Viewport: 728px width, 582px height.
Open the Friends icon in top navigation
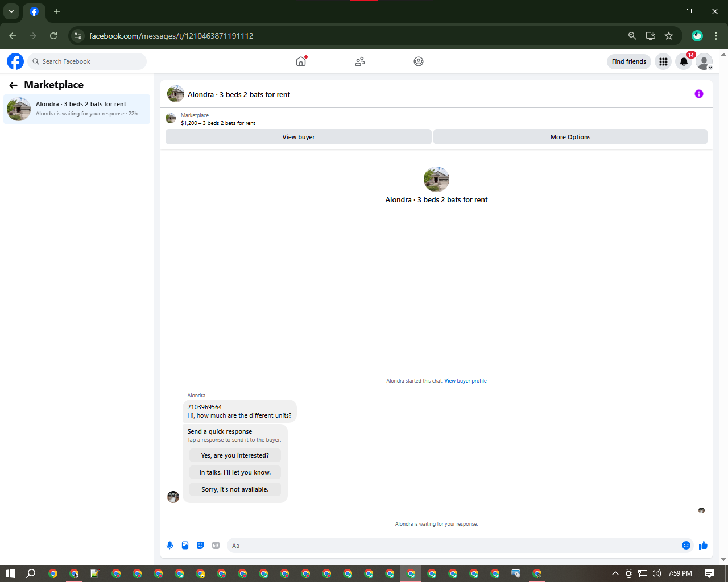(x=360, y=61)
